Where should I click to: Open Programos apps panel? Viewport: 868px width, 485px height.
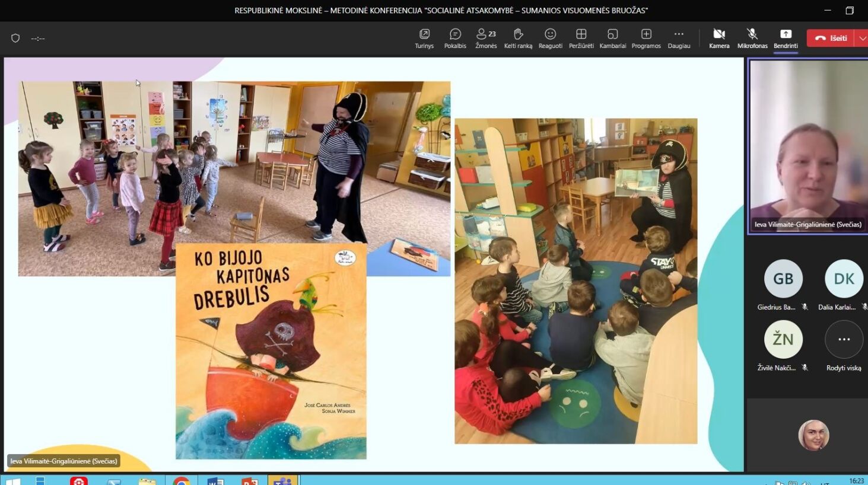(646, 39)
